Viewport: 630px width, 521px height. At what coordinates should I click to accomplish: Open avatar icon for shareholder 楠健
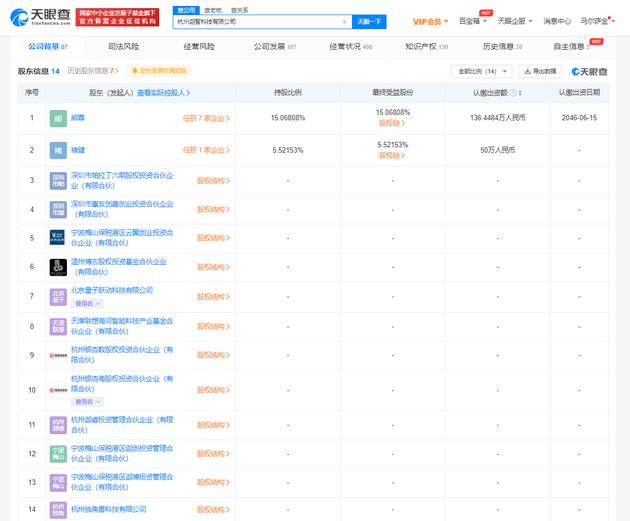(x=58, y=150)
